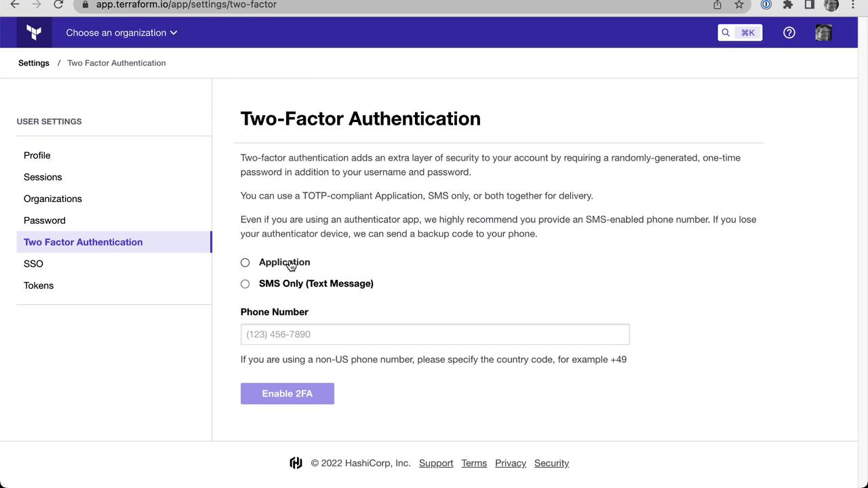Open the help question mark icon
The image size is (868, 488).
click(789, 33)
